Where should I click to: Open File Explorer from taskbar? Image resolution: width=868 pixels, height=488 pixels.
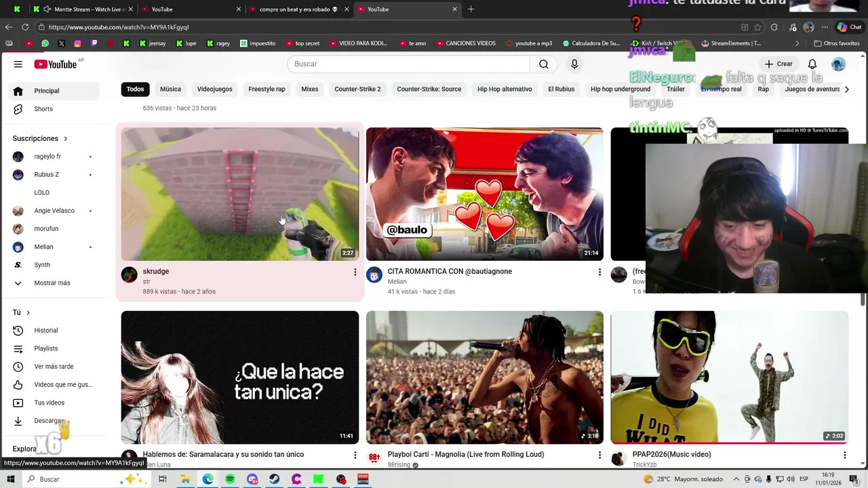185,479
